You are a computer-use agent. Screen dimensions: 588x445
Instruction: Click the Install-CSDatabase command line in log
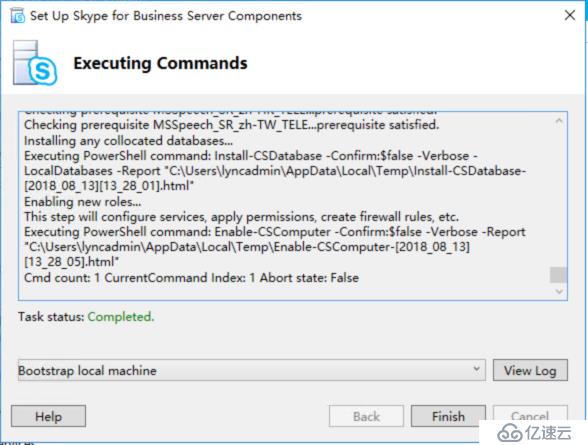coord(275,171)
